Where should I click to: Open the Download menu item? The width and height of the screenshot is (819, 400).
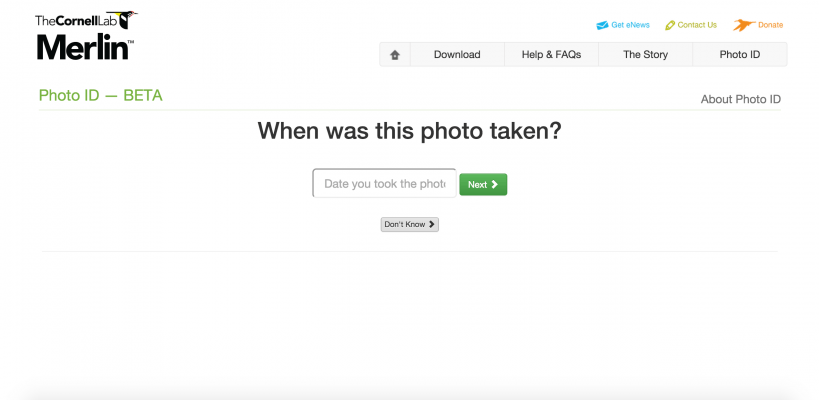coord(457,55)
